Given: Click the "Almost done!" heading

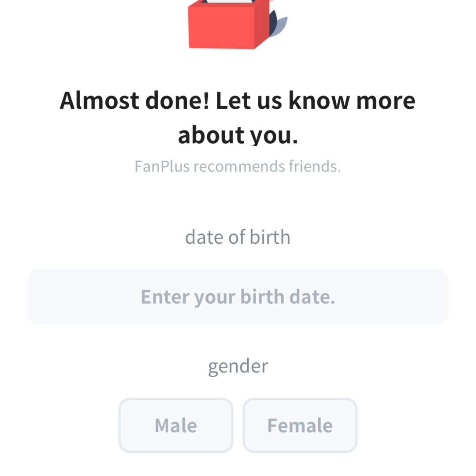Looking at the screenshot, I should [x=134, y=100].
